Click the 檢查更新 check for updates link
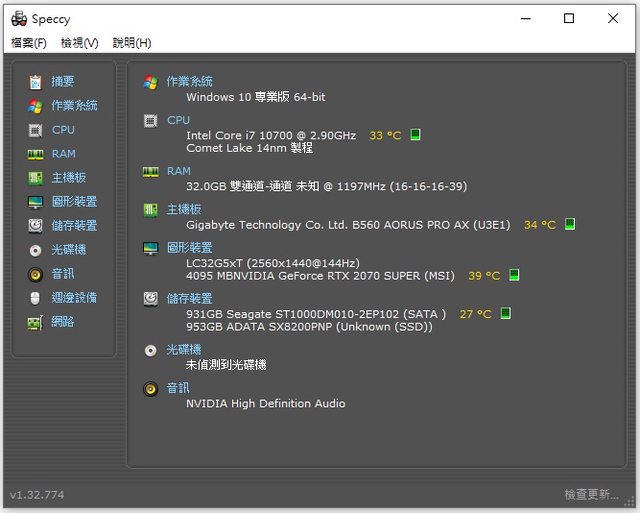Image resolution: width=640 pixels, height=513 pixels. point(591,495)
